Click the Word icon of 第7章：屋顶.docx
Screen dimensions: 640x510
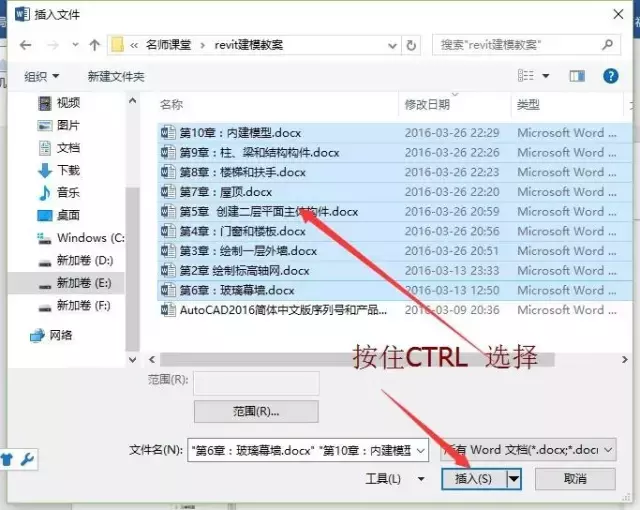coord(168,191)
